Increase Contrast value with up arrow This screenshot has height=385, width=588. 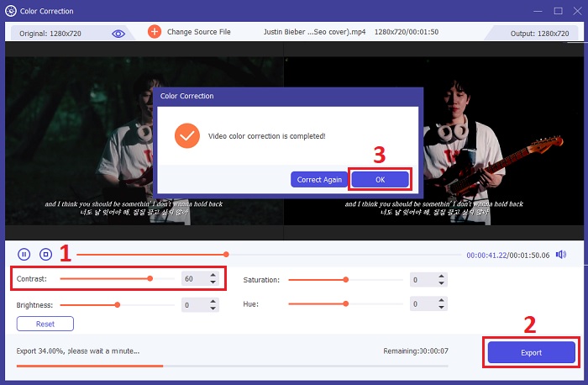pos(213,275)
